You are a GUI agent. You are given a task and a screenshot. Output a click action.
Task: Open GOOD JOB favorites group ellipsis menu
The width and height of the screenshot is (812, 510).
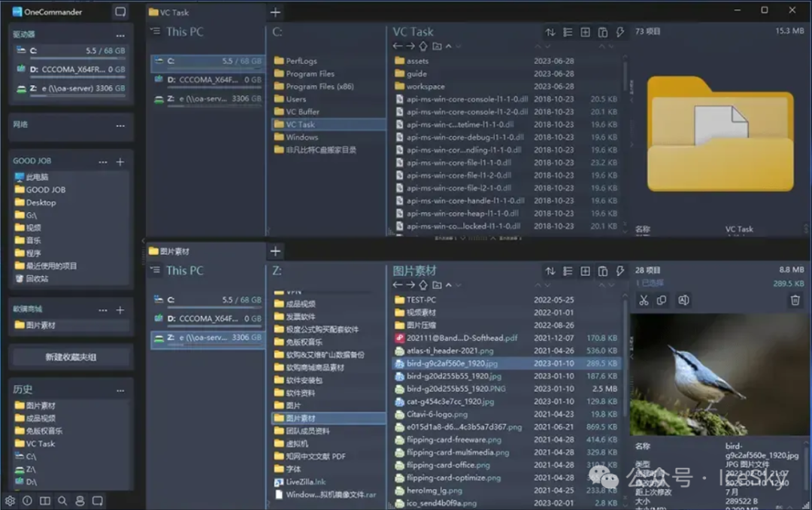pos(103,162)
